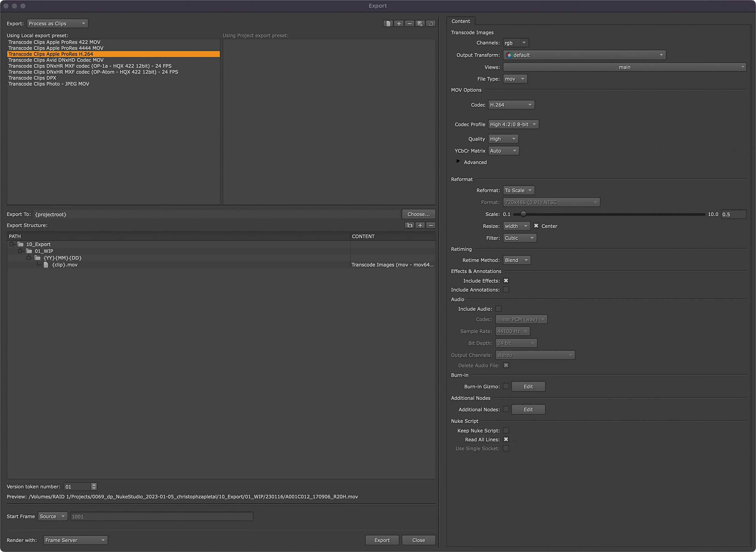Select the Transcode Clips DPX preset
This screenshot has width=756, height=552.
(x=32, y=78)
